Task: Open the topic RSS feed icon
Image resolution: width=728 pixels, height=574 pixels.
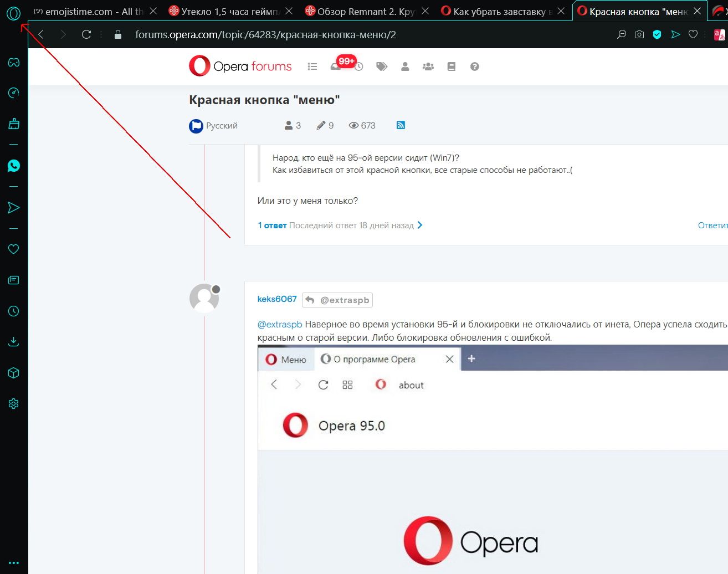Action: click(x=401, y=125)
